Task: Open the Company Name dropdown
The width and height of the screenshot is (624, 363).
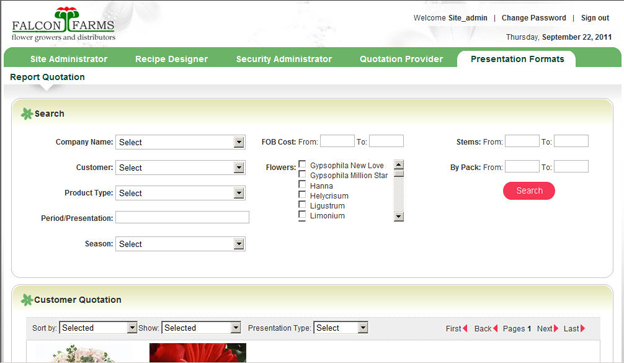Action: pyautogui.click(x=180, y=142)
